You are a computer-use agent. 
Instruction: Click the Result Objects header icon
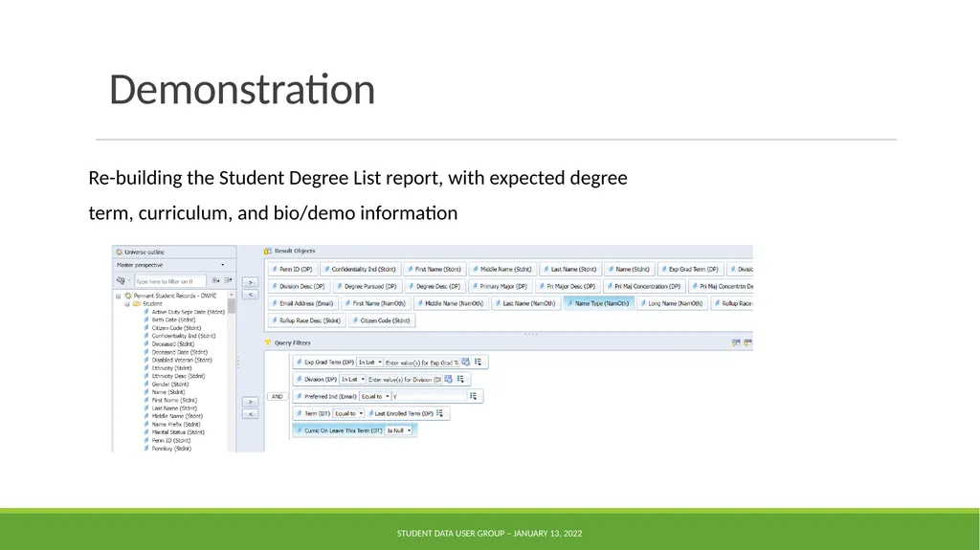pyautogui.click(x=268, y=251)
